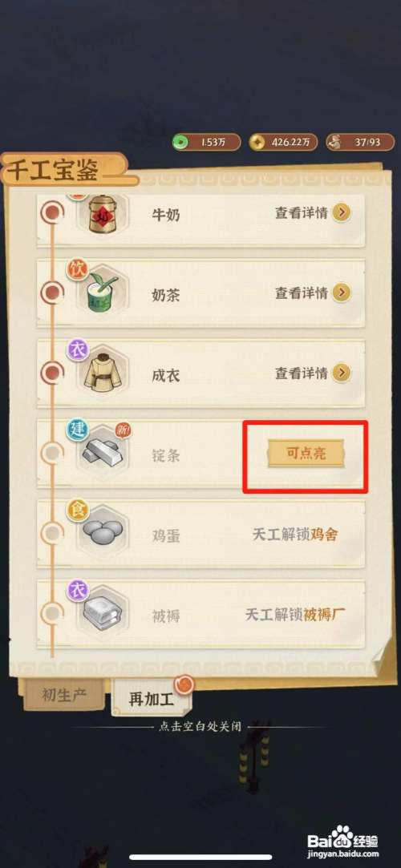Tap the grey bedding quilt icon
401x868 pixels.
click(x=103, y=614)
